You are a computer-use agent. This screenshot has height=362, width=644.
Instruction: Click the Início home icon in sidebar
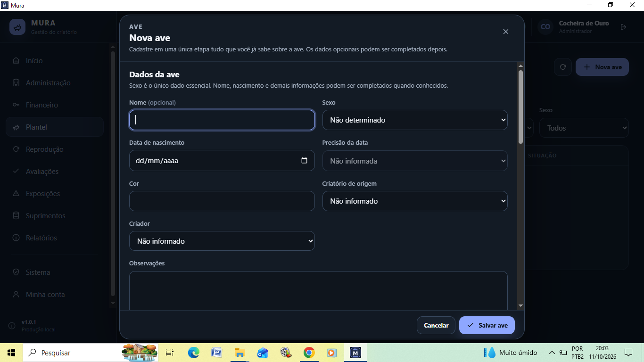(x=16, y=61)
